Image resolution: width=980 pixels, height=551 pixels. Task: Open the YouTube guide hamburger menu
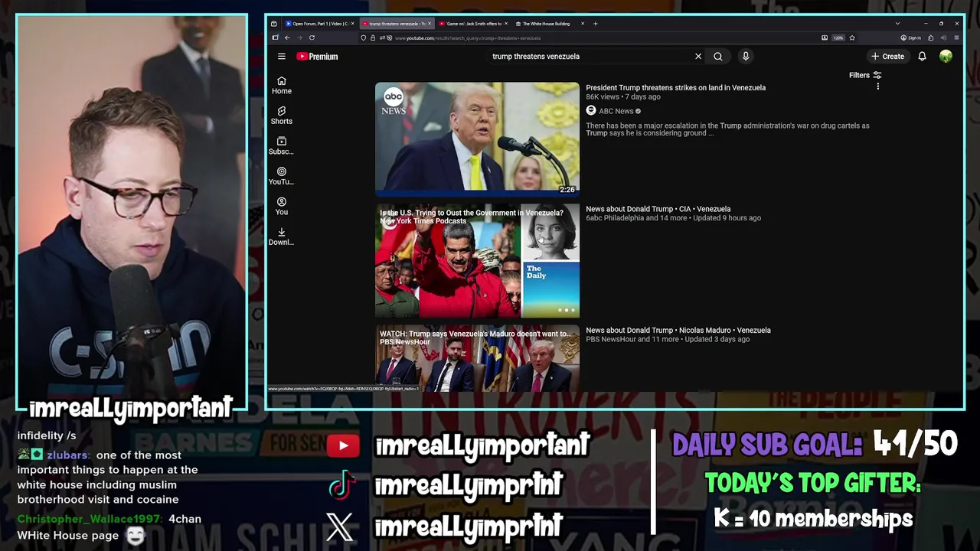pyautogui.click(x=282, y=57)
